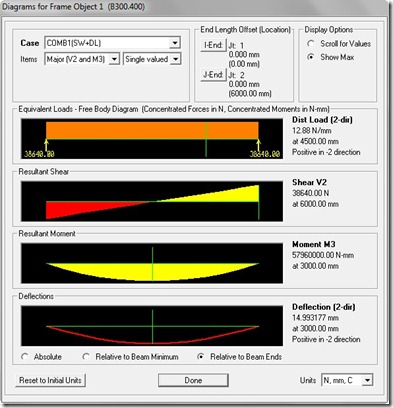Click the Dist Load value 12.88 N/mm
Screen dimensions: 393x408
click(312, 130)
